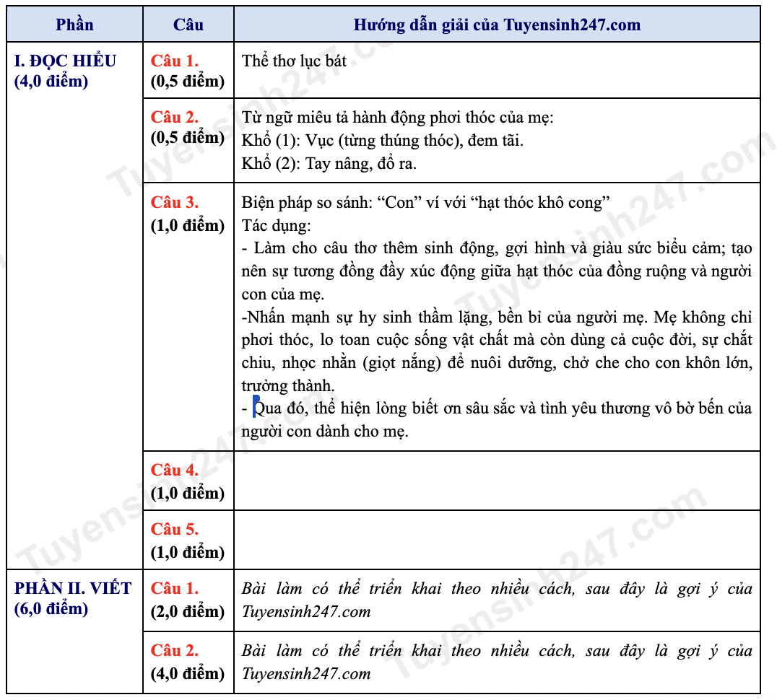Click the answer 'Thể thơ lục bát'
777x700 pixels.
[x=294, y=61]
